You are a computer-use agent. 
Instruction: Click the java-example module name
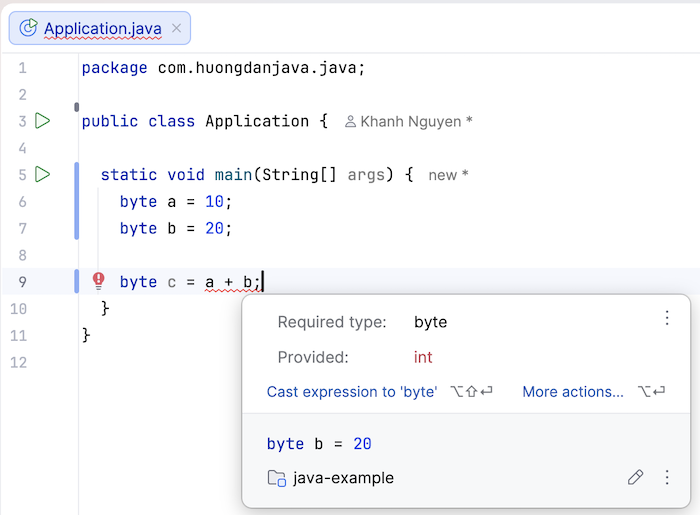343,478
